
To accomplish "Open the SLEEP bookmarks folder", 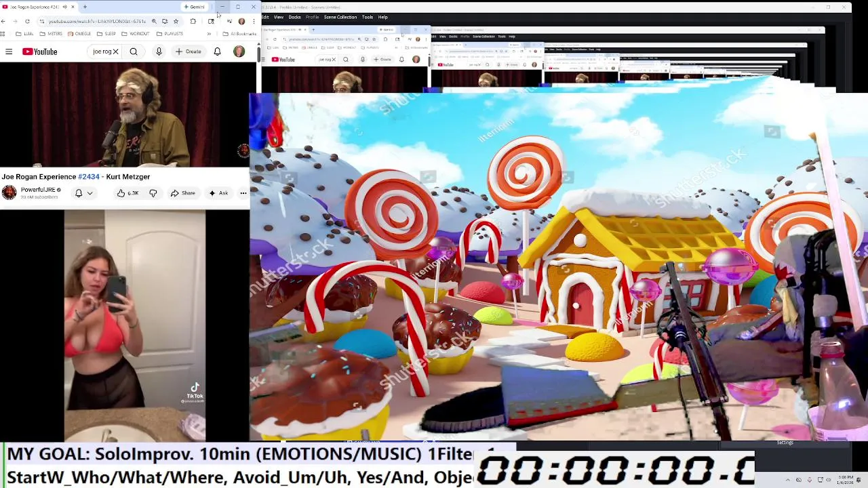I will click(x=106, y=33).
